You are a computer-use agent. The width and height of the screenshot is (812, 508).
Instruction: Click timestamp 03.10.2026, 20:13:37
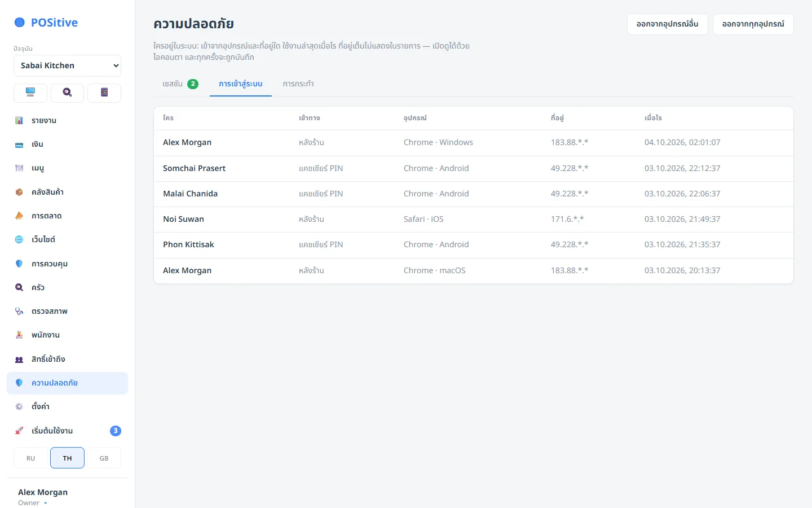click(682, 270)
